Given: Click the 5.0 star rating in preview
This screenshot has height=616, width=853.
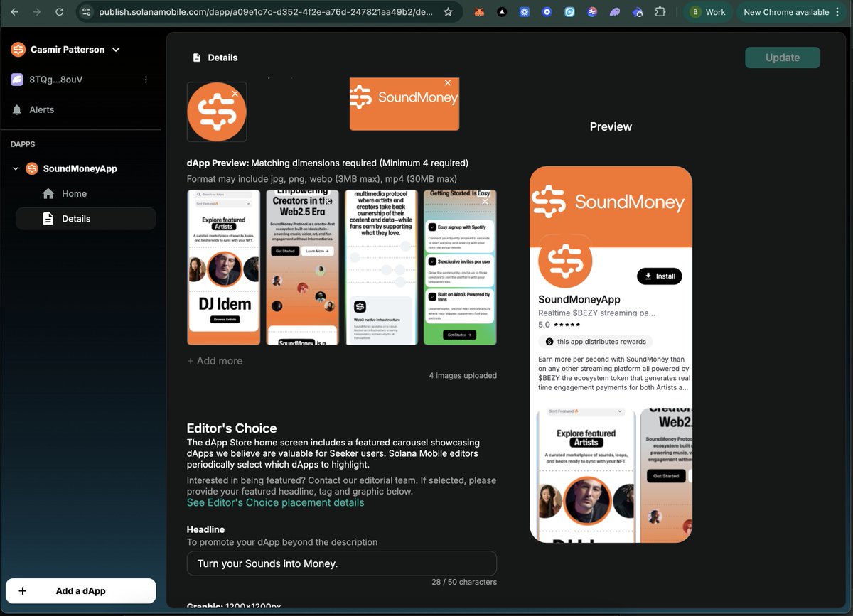Looking at the screenshot, I should pyautogui.click(x=561, y=325).
